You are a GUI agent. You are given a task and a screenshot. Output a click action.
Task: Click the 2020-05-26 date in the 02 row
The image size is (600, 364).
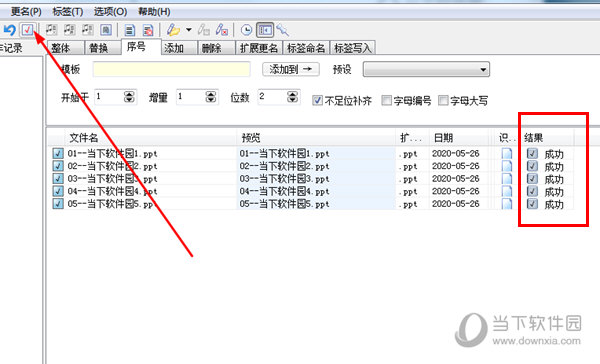455,166
